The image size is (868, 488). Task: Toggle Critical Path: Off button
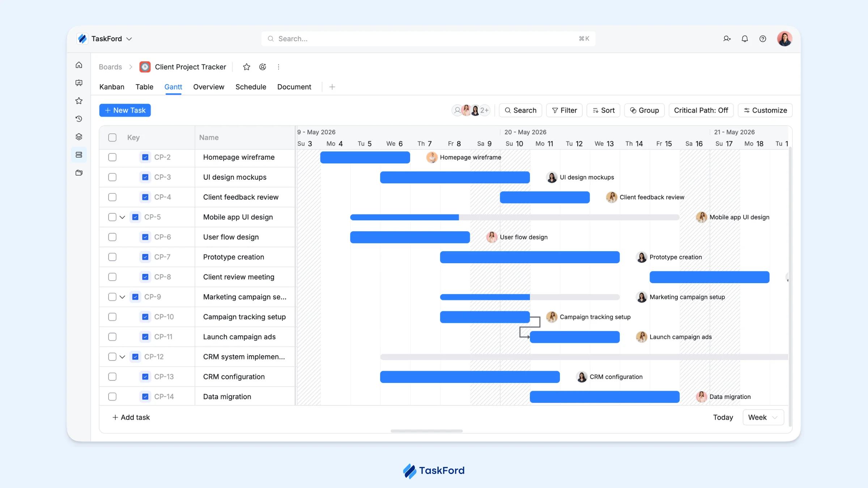(x=701, y=110)
